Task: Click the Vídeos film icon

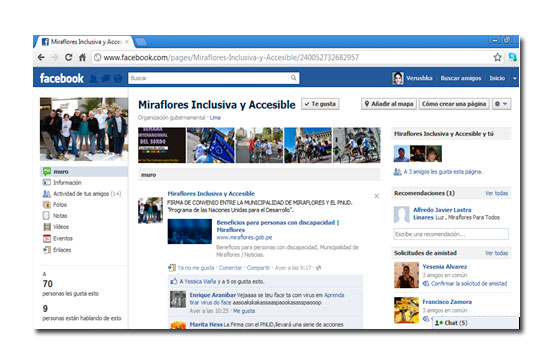Action: pos(46,227)
